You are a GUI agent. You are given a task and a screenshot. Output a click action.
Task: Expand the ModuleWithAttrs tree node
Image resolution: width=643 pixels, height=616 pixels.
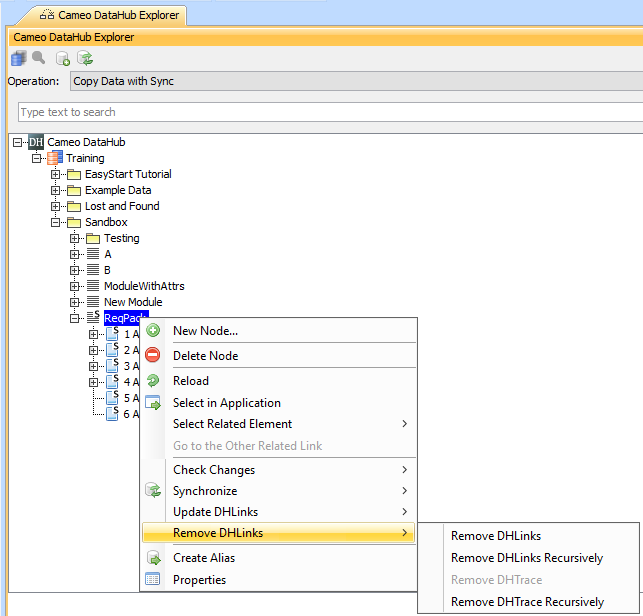75,286
